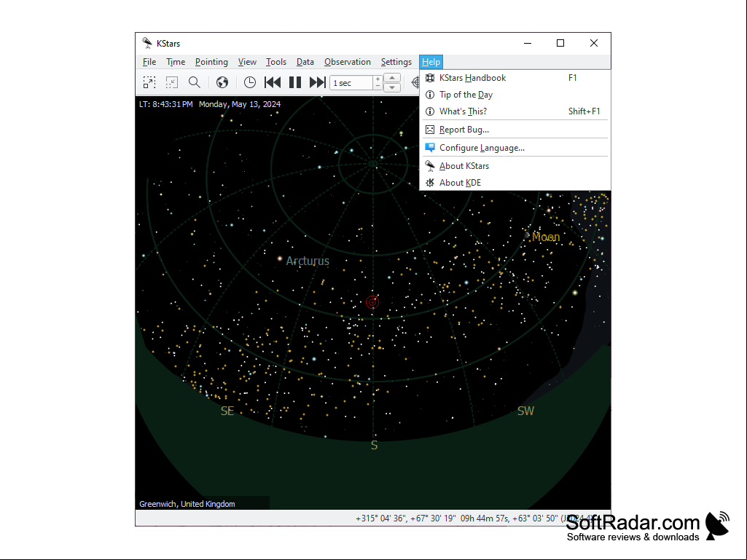Image resolution: width=747 pixels, height=560 pixels.
Task: Select About KDE entry
Action: tap(515, 182)
